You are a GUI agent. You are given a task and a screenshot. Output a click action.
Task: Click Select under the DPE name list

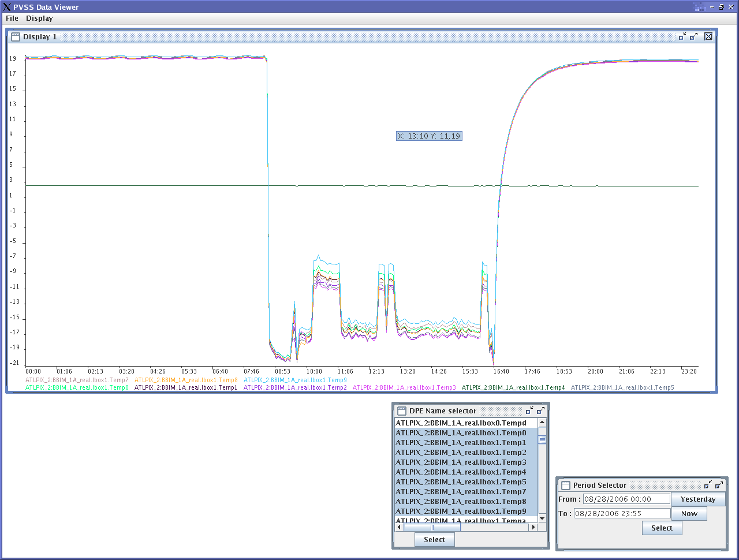click(434, 539)
